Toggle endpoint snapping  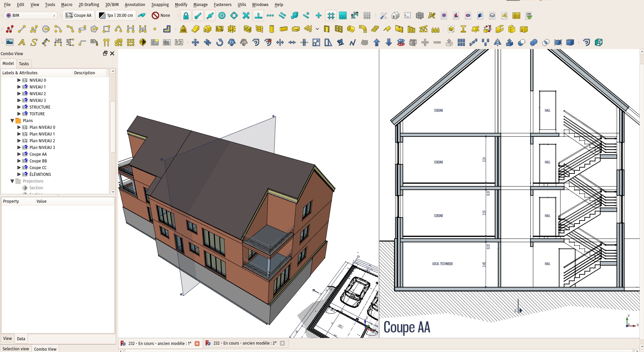point(198,15)
